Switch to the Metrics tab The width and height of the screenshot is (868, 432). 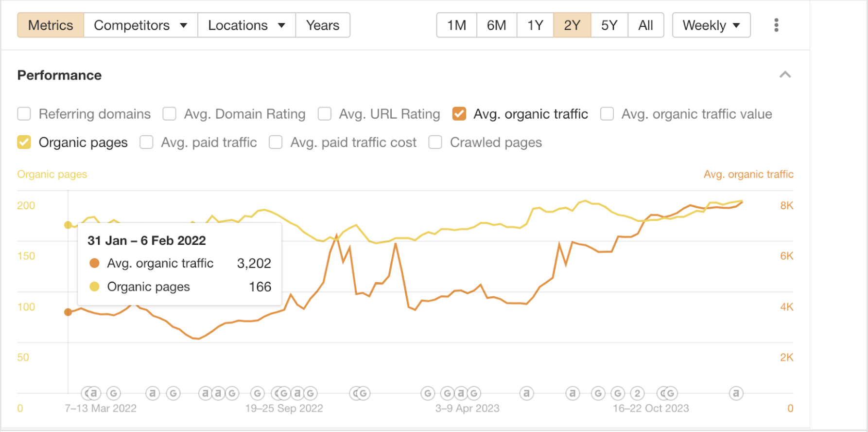point(51,25)
